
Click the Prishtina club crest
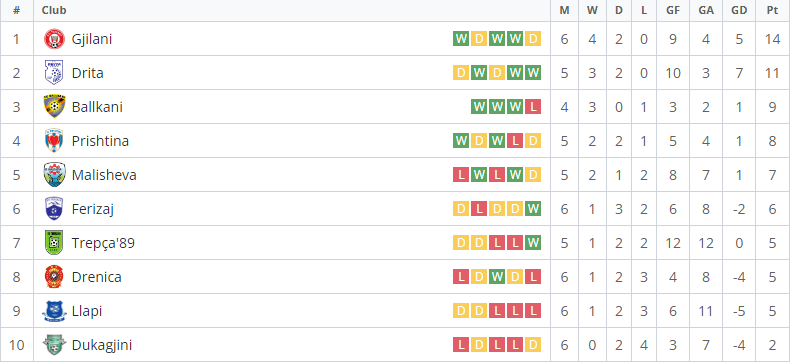pyautogui.click(x=54, y=140)
